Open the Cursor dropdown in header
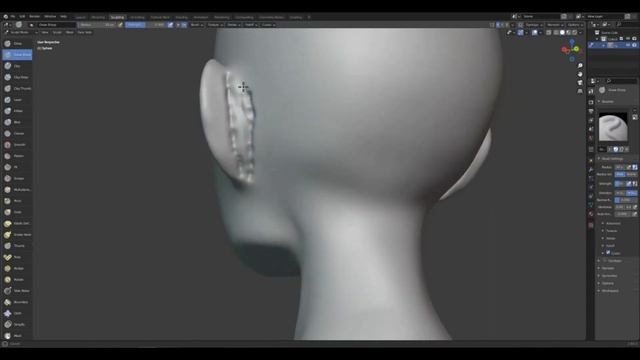 (x=268, y=25)
